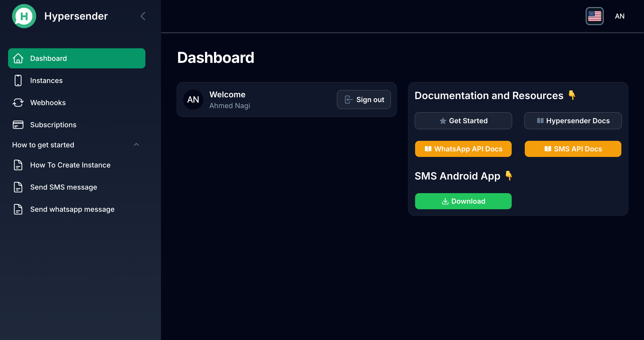This screenshot has height=340, width=644.
Task: Click the AN avatar in Welcome card
Action: 193,100
